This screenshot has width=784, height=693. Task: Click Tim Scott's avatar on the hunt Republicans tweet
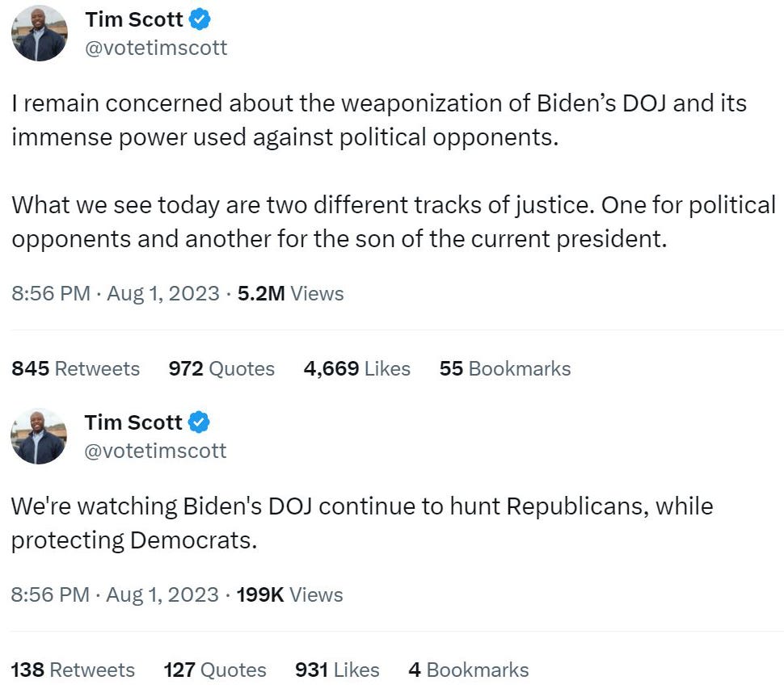pos(39,436)
